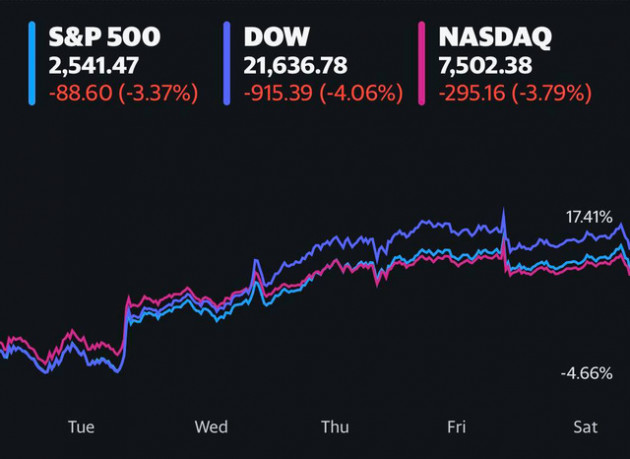Click the 17.41% upper scale label

click(x=589, y=217)
